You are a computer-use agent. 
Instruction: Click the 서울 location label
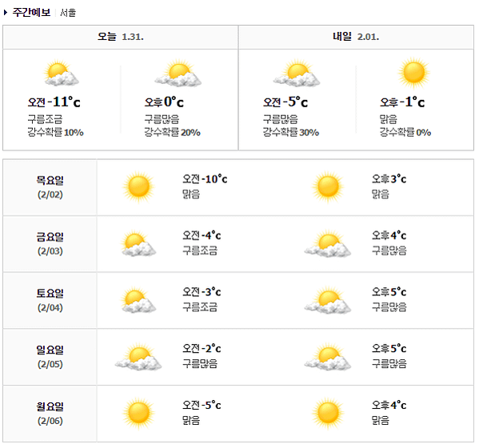pyautogui.click(x=68, y=13)
